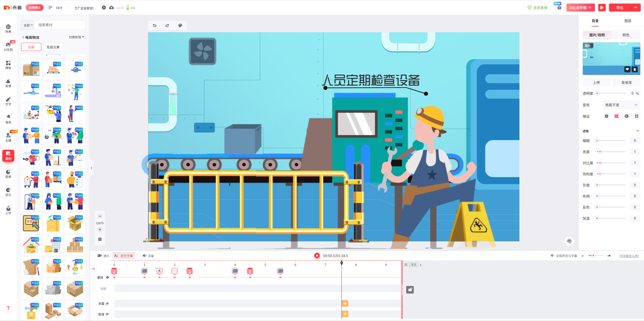Click the redo arrow above canvas
The width and height of the screenshot is (644, 321).
tap(167, 25)
